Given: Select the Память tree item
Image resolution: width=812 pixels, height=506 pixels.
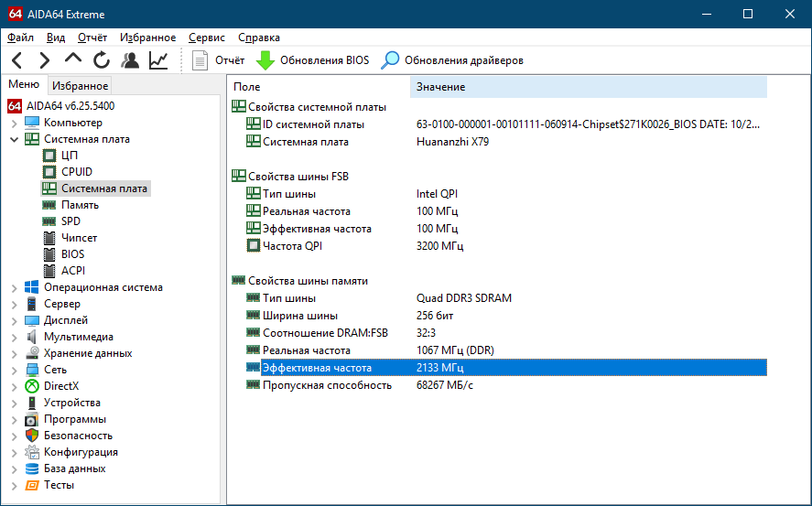Looking at the screenshot, I should [80, 205].
